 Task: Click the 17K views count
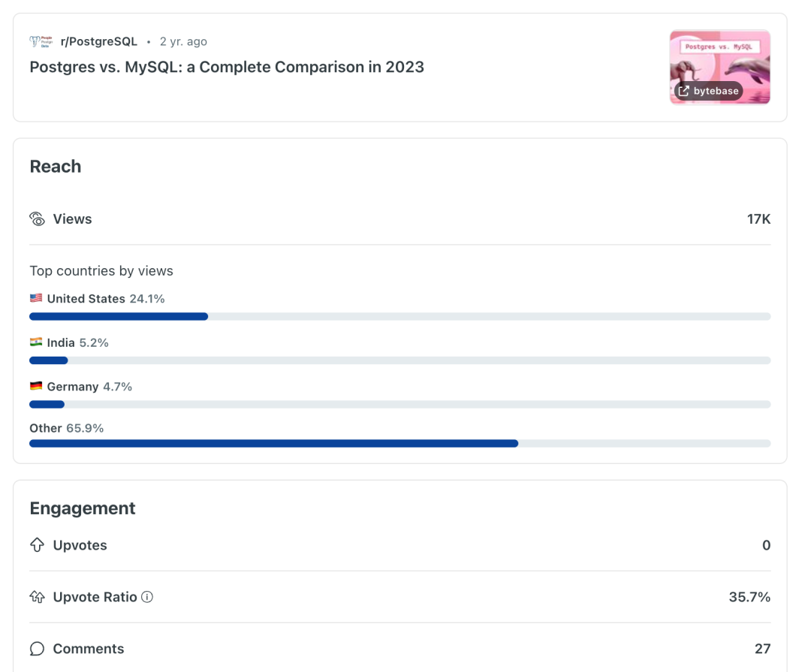point(758,219)
